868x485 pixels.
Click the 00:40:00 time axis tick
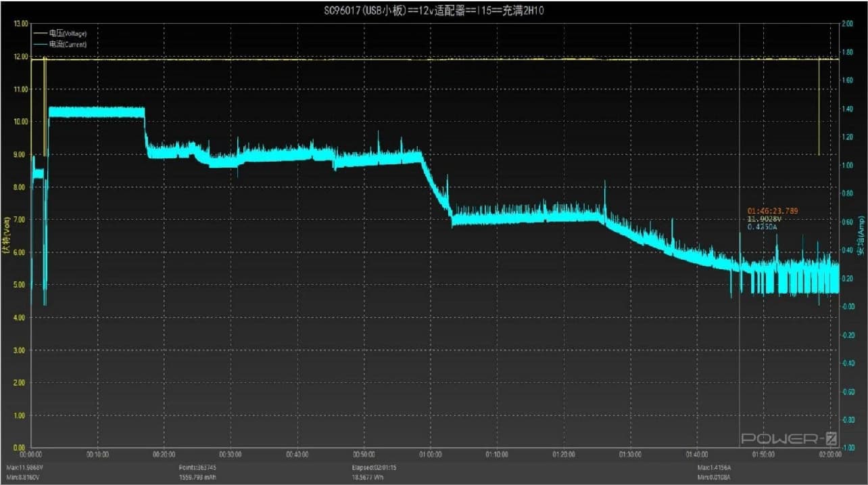298,455
